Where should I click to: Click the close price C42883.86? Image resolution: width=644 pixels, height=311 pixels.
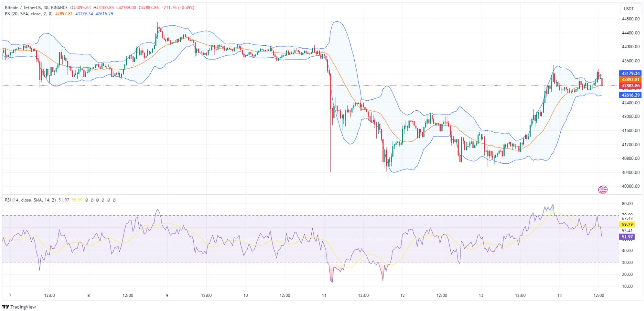(x=149, y=7)
